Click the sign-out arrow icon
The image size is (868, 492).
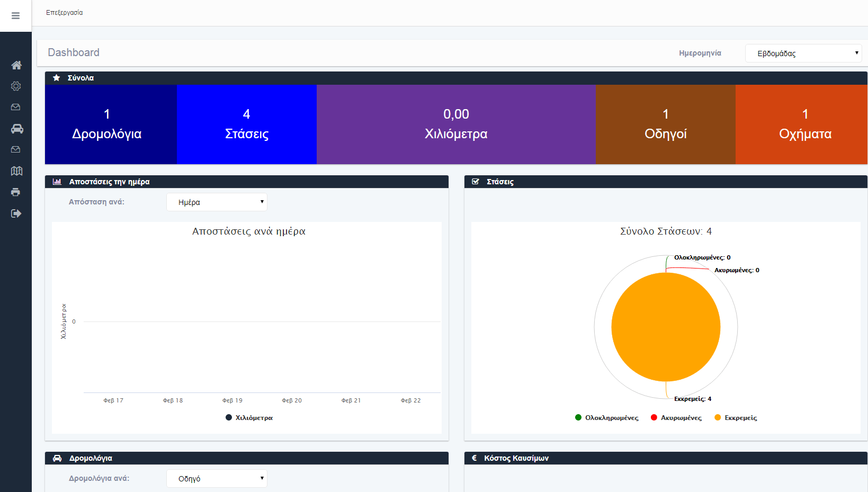pyautogui.click(x=16, y=213)
